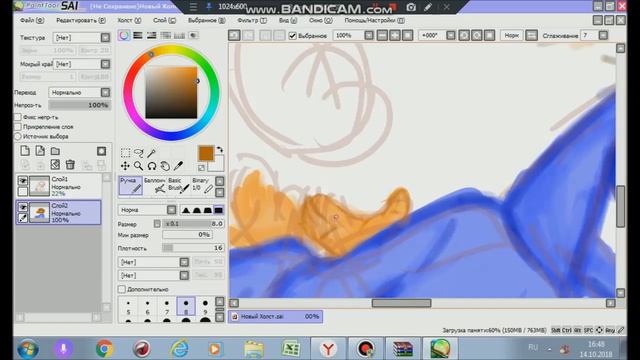Click the foreground orange color swatch
640x360 pixels.
click(x=206, y=153)
